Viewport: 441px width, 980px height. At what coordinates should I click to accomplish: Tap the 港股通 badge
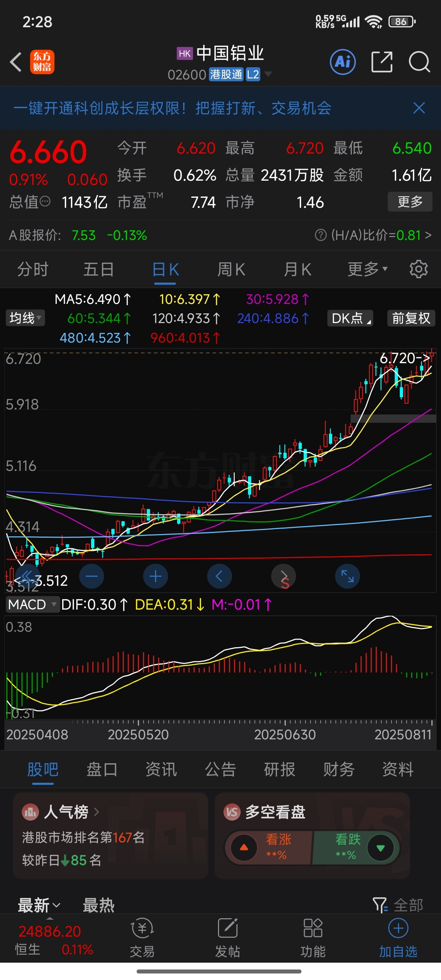pyautogui.click(x=226, y=74)
